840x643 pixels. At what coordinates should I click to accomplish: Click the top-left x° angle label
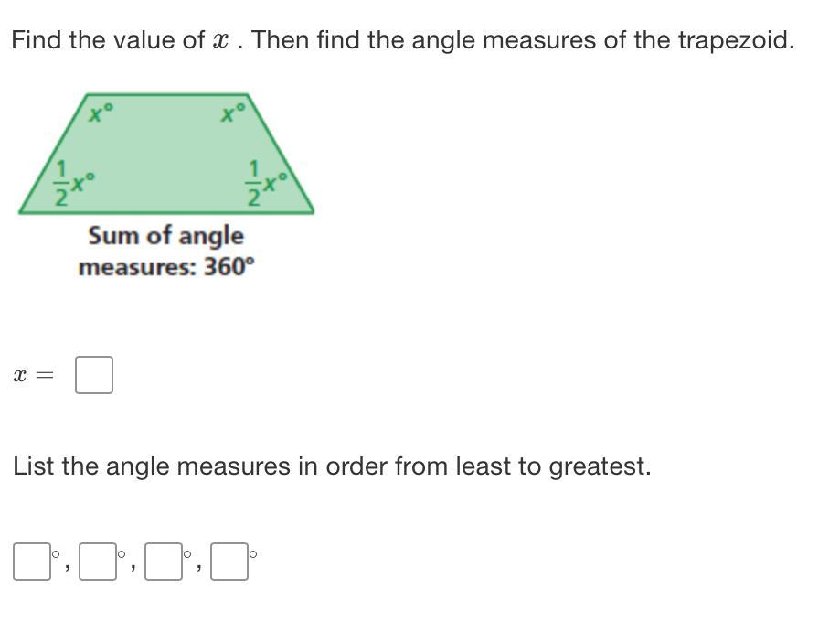pyautogui.click(x=100, y=113)
